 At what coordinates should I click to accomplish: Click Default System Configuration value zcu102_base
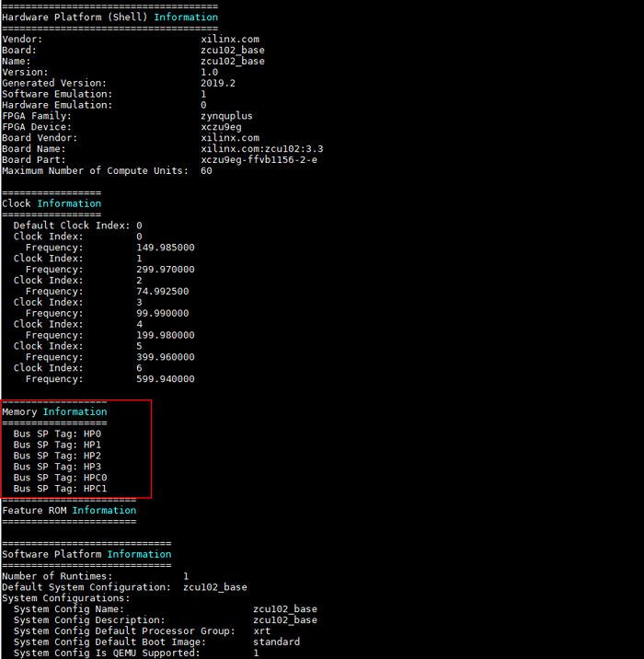[x=215, y=587]
